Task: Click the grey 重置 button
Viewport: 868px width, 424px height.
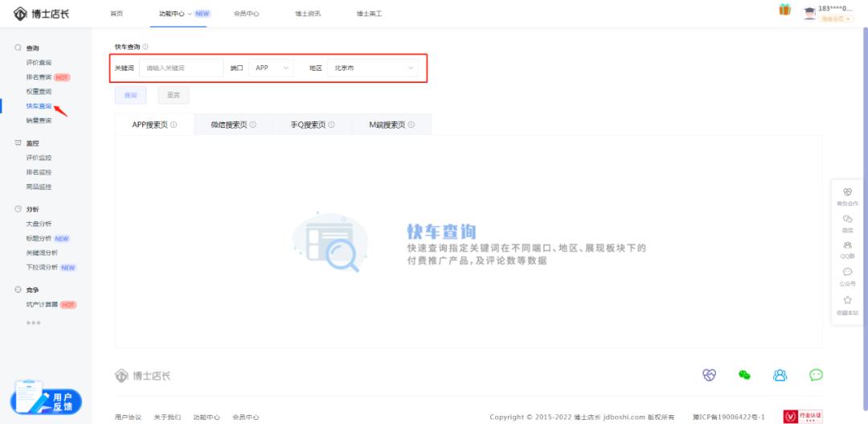Action: click(174, 95)
